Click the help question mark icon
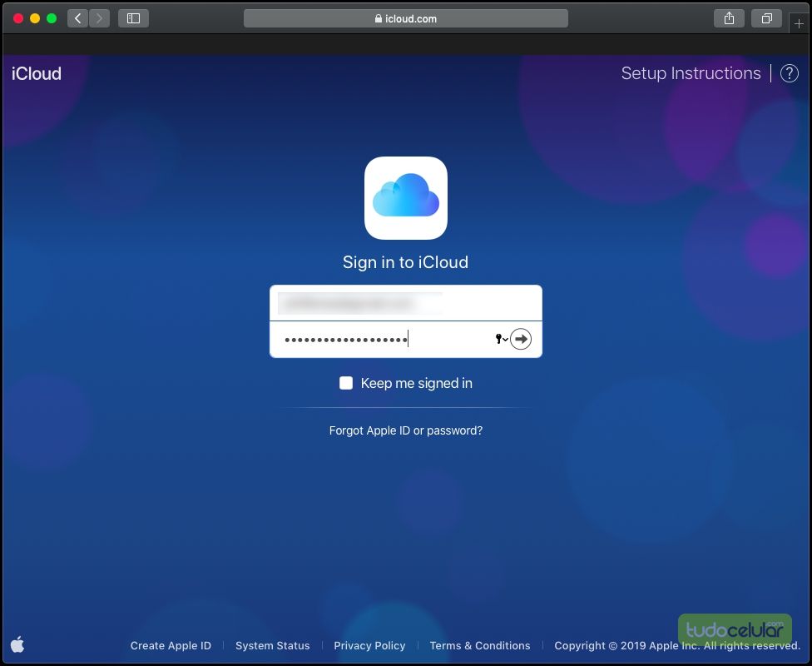The image size is (812, 666). [x=789, y=73]
